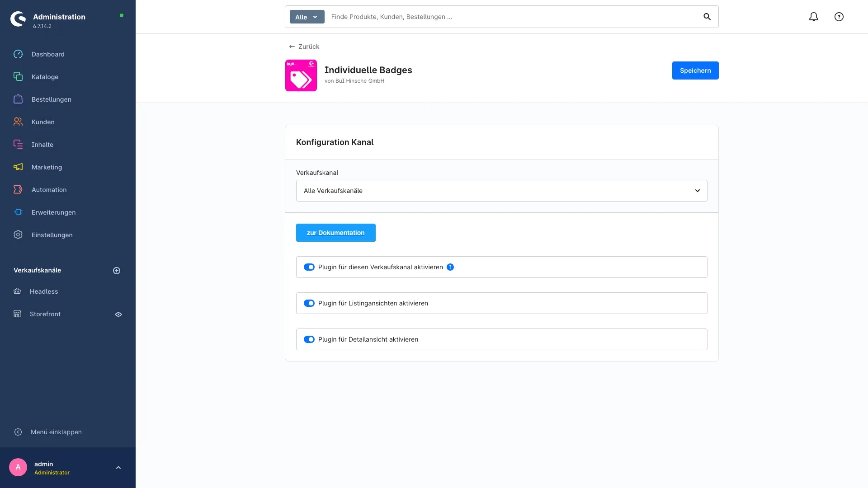The image size is (868, 488).
Task: Click the admin avatar icon
Action: point(18,467)
